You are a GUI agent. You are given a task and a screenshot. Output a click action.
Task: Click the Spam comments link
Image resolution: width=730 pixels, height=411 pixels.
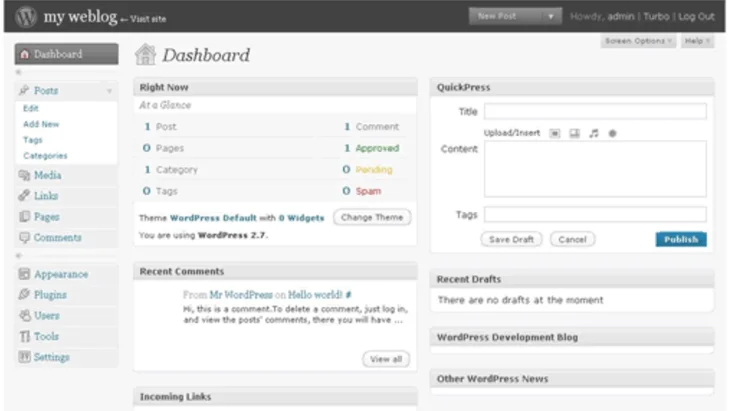pyautogui.click(x=368, y=191)
